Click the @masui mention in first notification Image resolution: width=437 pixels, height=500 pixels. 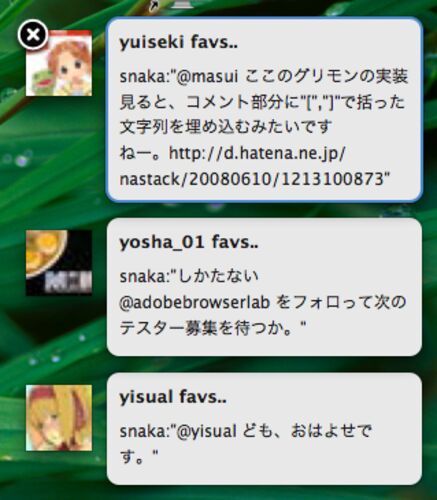click(x=207, y=77)
